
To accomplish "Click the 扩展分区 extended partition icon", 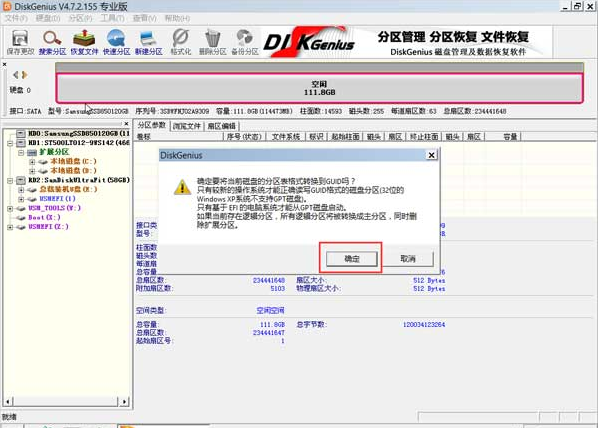I will pos(32,152).
